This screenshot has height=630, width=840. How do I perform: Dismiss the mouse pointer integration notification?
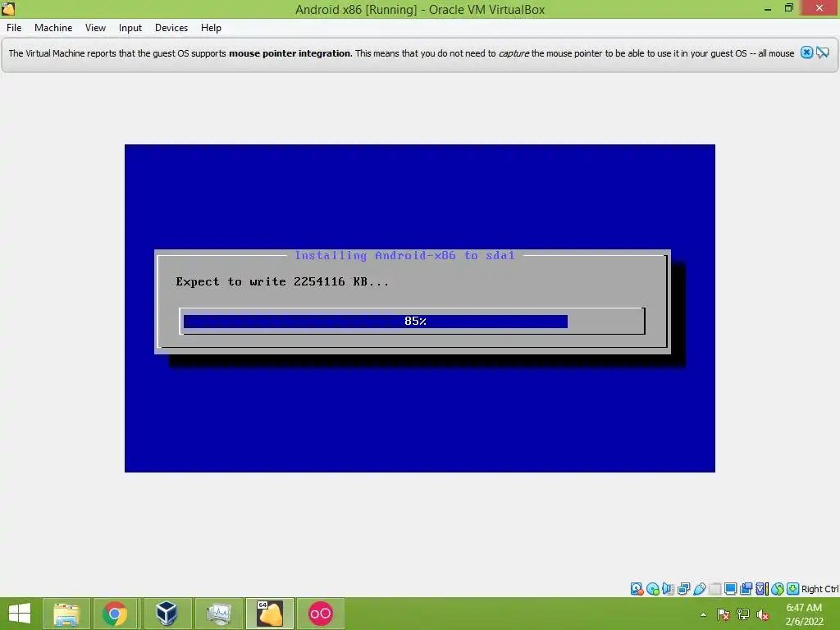click(x=807, y=52)
